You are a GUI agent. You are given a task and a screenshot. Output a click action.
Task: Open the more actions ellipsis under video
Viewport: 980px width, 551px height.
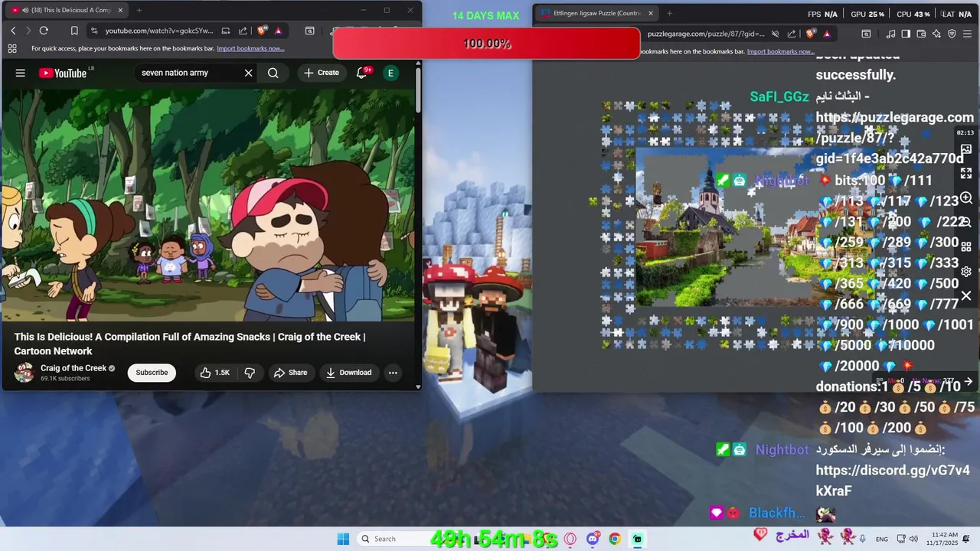pyautogui.click(x=393, y=373)
